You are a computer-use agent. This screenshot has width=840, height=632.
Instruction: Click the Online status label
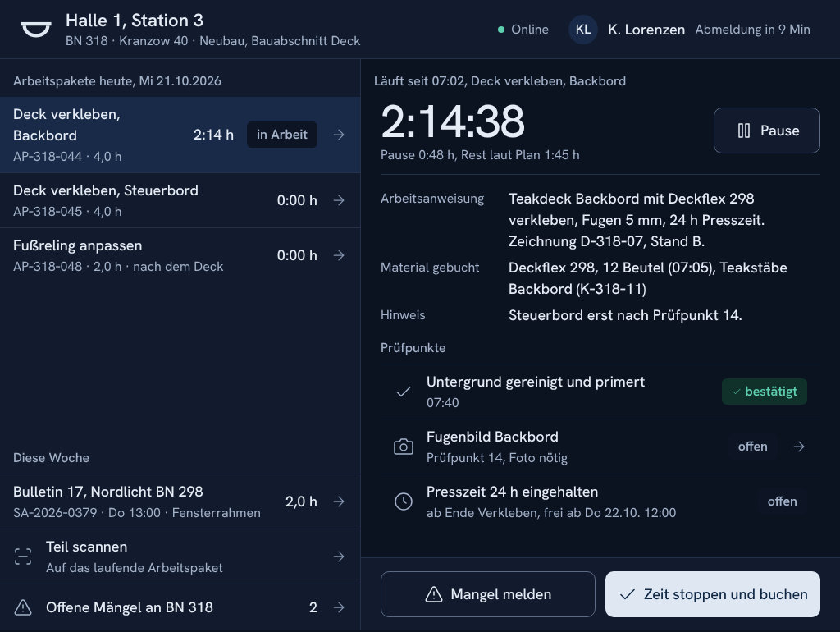530,30
